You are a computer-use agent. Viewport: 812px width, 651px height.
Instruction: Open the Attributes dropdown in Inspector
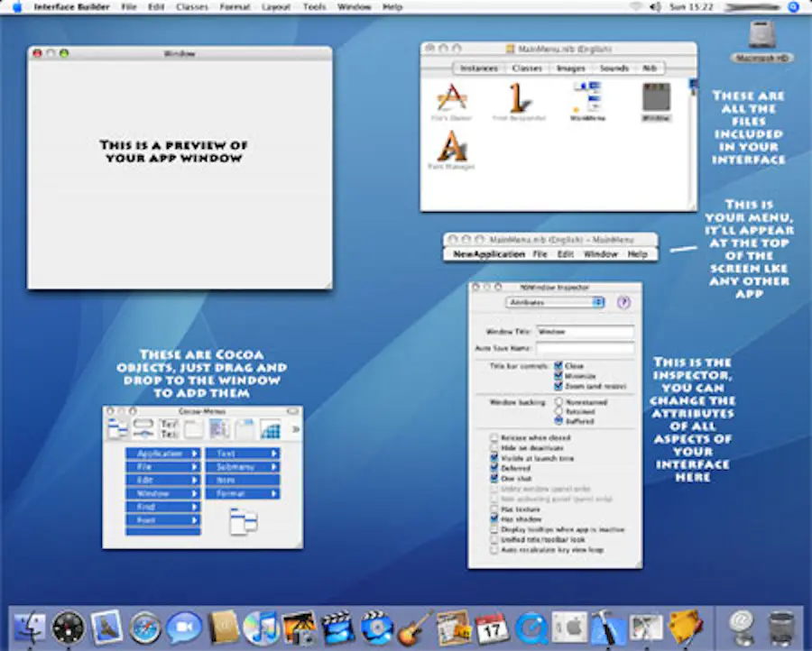(555, 302)
